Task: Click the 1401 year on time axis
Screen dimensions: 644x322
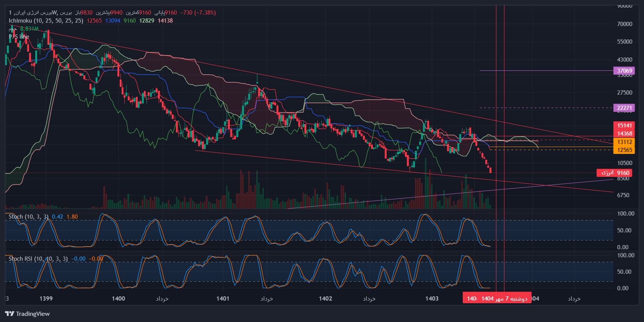Action: tap(223, 299)
